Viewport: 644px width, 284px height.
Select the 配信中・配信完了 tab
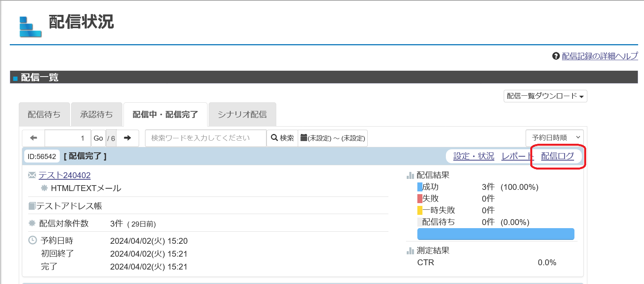point(165,114)
